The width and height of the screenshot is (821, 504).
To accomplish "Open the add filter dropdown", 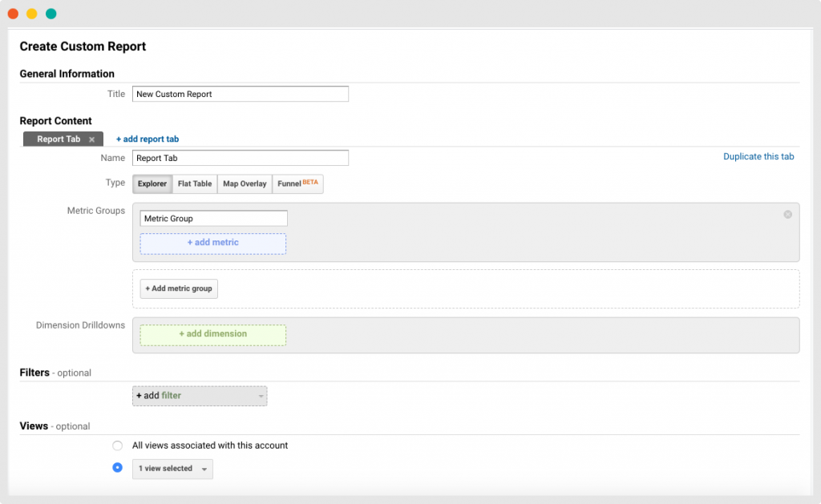I will coord(200,396).
